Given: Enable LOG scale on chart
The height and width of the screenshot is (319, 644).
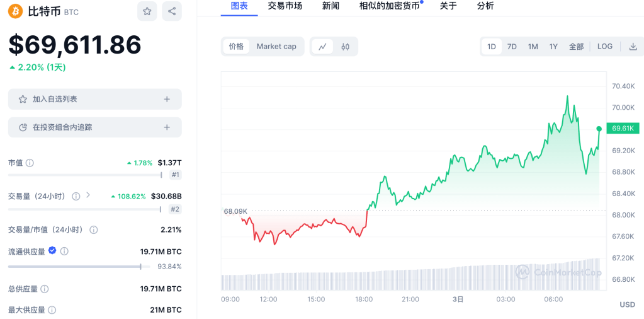Looking at the screenshot, I should pyautogui.click(x=605, y=47).
